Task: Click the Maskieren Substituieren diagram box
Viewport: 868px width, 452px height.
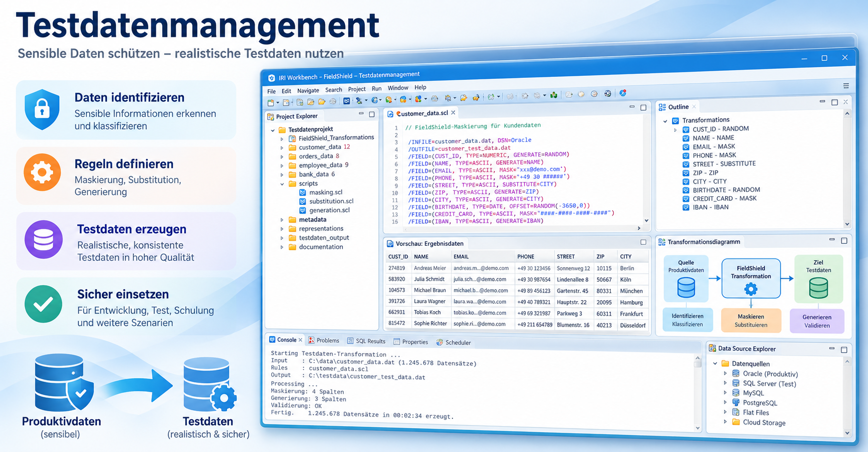Action: [751, 321]
